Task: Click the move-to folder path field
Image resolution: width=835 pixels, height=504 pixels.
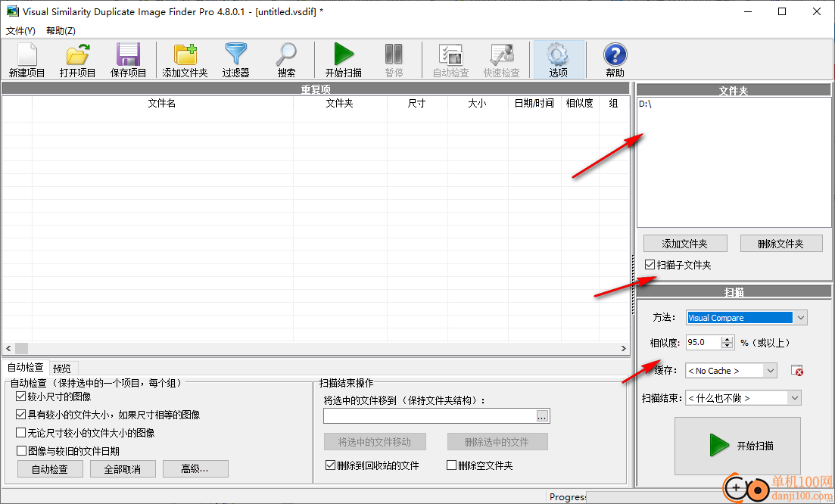Action: [429, 416]
